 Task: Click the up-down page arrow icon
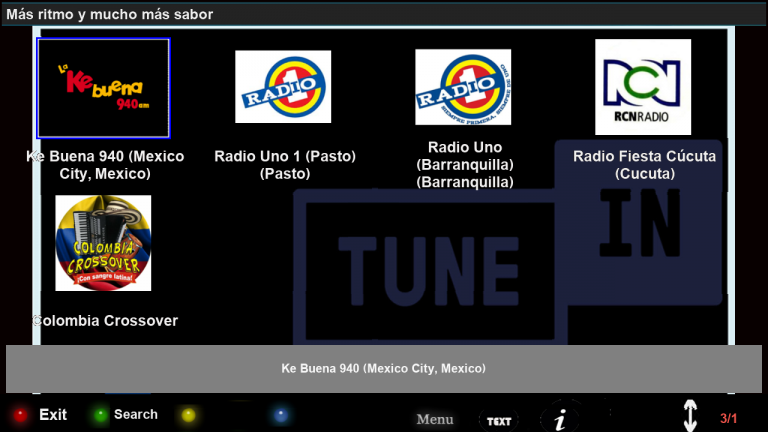coord(690,415)
